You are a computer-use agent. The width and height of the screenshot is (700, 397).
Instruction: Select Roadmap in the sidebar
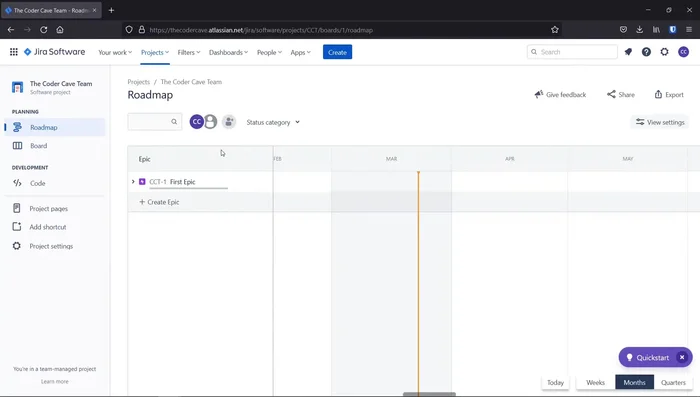pos(55,127)
